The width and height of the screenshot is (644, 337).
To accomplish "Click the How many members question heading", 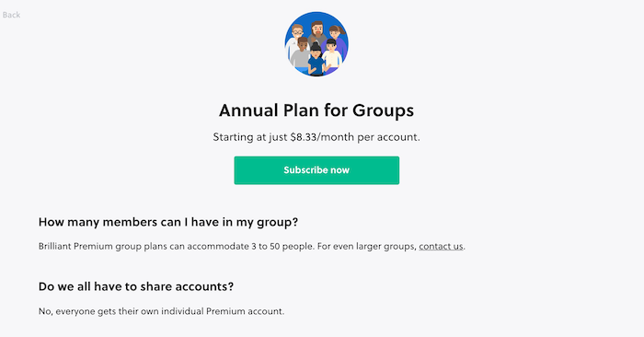I will 168,222.
